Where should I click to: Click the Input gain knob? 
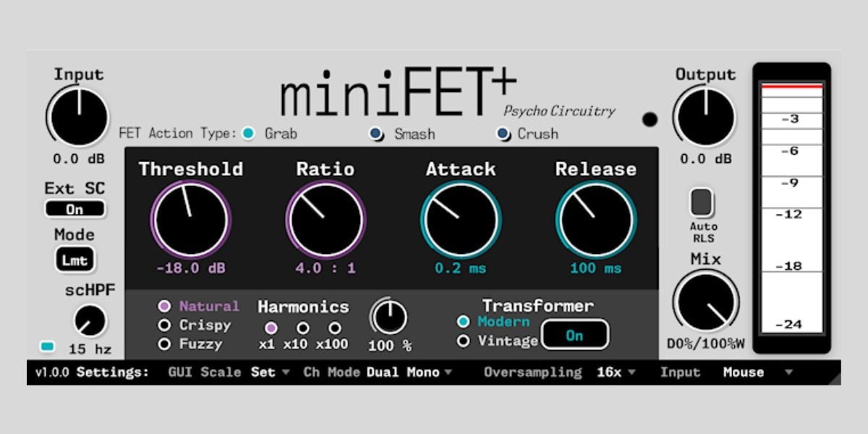point(78,117)
